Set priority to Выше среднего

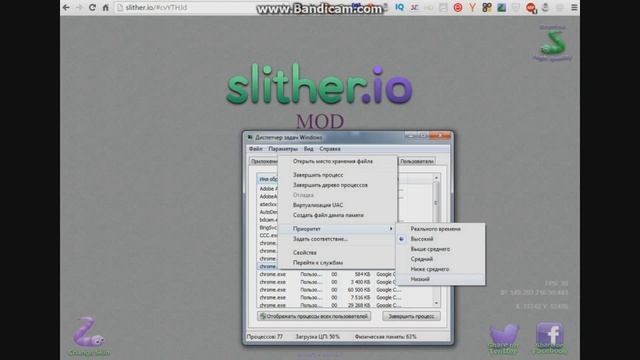coord(441,249)
